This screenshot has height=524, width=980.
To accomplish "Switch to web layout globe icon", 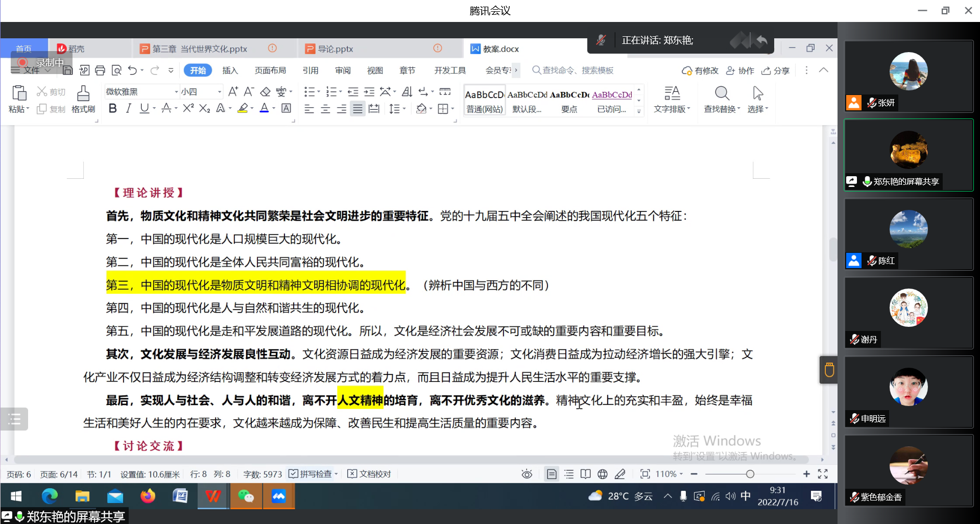I will click(x=603, y=474).
